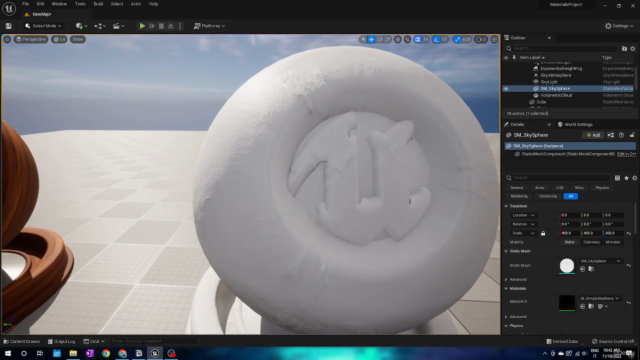Collapse the Materials section
The image size is (640, 360).
tap(506, 289)
